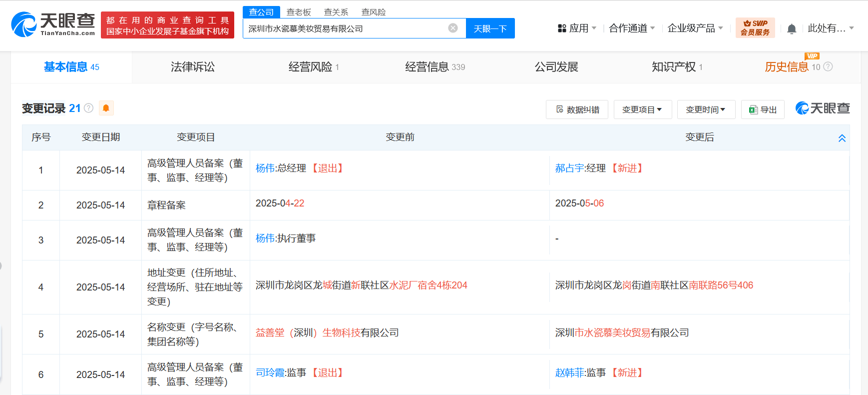Image resolution: width=868 pixels, height=395 pixels.
Task: Click the 导出 export button
Action: [763, 109]
